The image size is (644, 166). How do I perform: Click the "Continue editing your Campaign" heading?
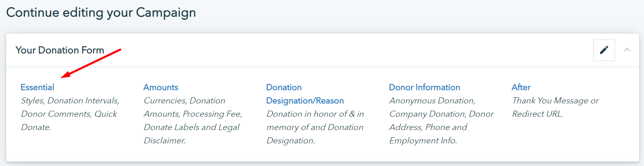click(x=101, y=13)
